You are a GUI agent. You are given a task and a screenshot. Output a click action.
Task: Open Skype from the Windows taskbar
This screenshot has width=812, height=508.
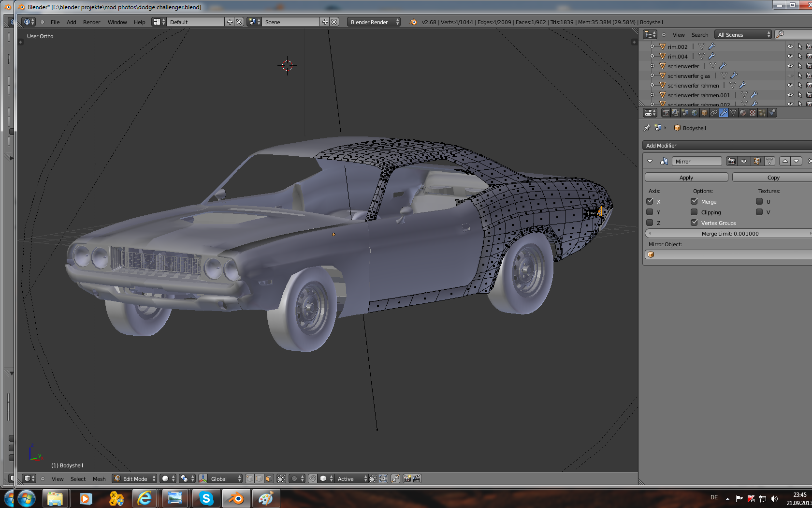pos(206,498)
